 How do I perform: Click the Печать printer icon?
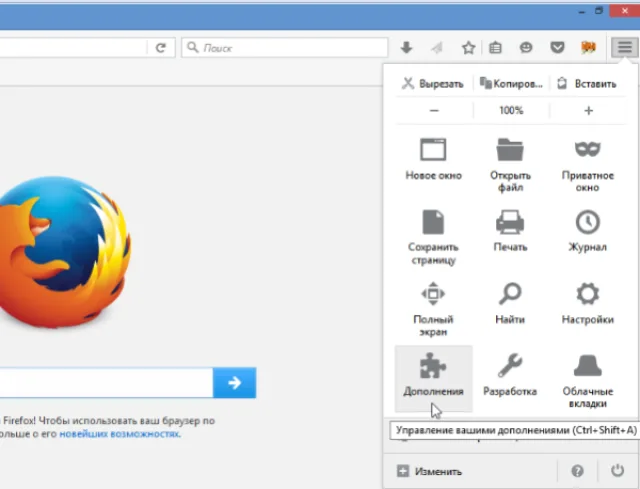[x=510, y=222]
